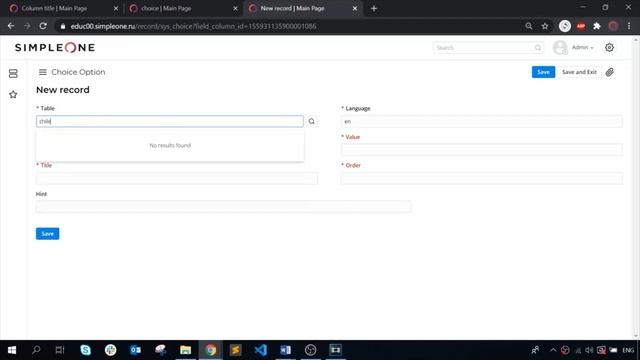Click the Title input field
Image resolution: width=640 pixels, height=360 pixels.
[x=177, y=178]
